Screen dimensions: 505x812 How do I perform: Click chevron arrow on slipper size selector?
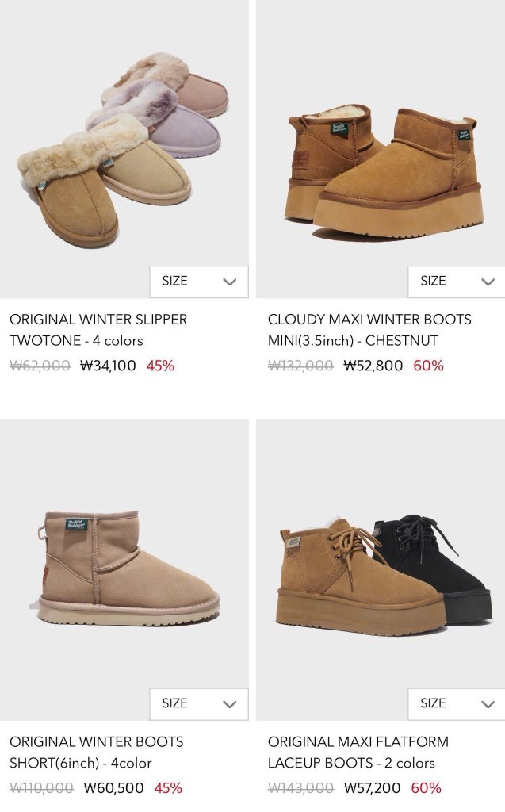tap(229, 282)
